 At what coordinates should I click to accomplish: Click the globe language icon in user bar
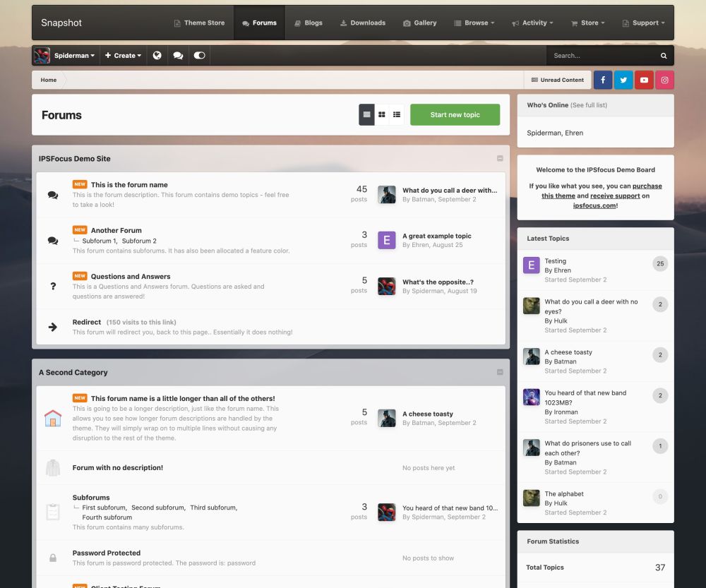click(157, 55)
